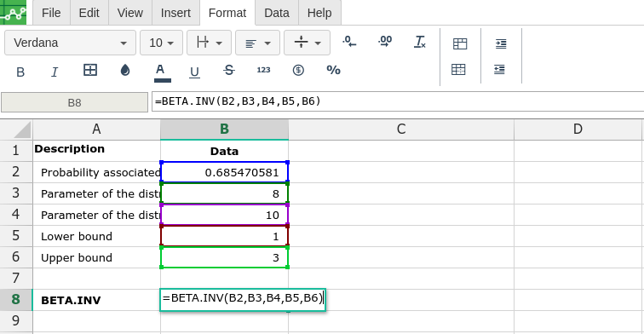Open cell borders icon
This screenshot has width=644, height=334.
point(90,70)
